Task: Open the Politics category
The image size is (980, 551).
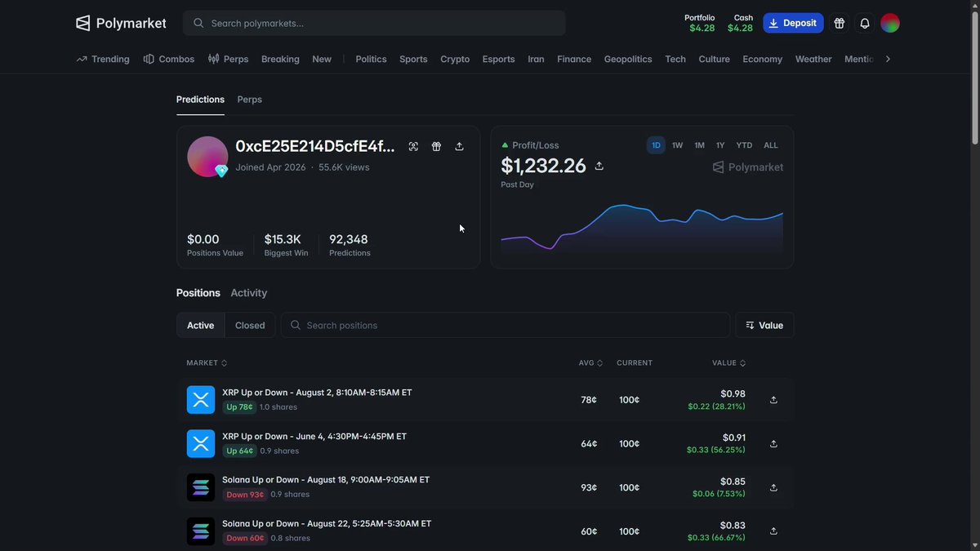Action: [371, 59]
